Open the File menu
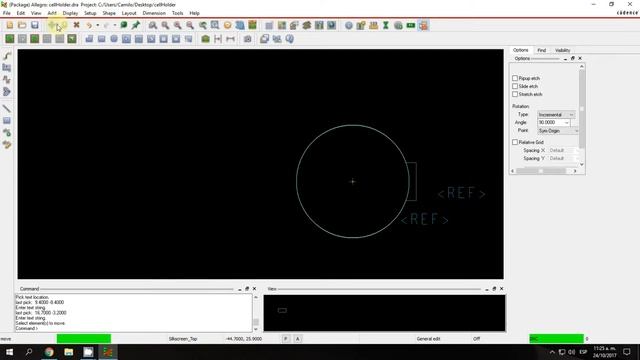 7,13
